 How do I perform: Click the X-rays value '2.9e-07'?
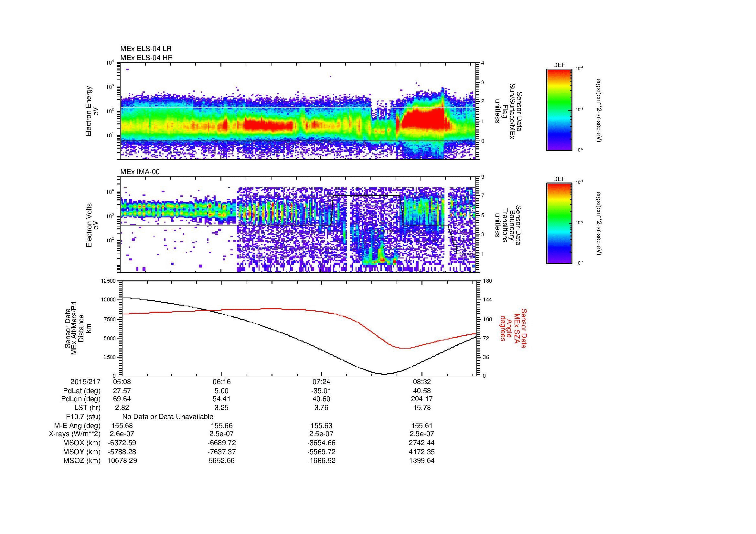[x=422, y=434]
